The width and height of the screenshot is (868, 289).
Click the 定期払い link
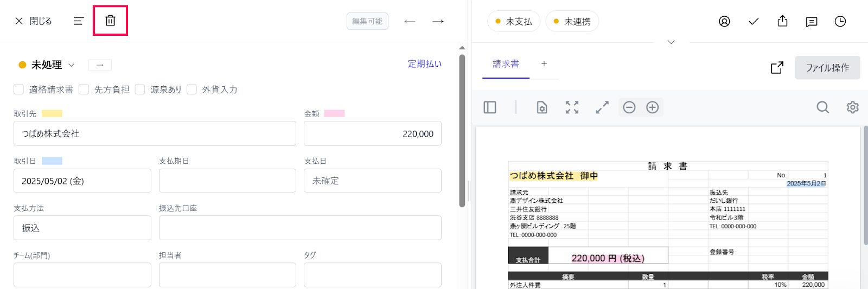425,64
